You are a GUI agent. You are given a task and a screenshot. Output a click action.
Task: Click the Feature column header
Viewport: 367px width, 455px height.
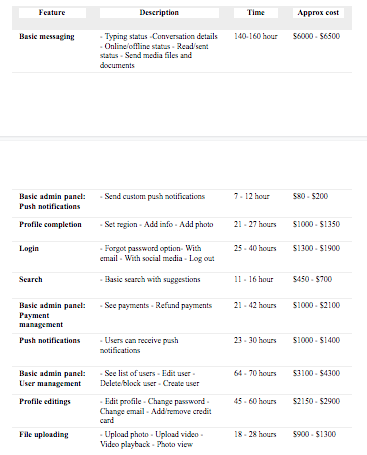tap(52, 13)
